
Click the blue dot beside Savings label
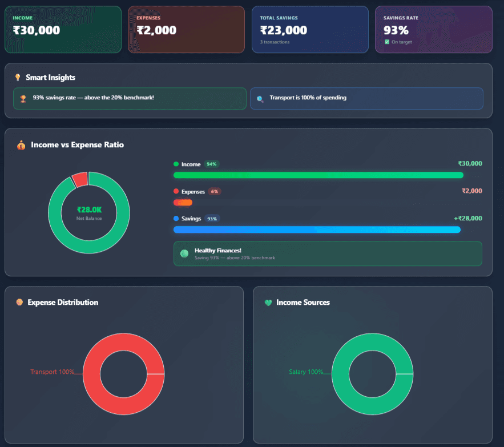(176, 219)
